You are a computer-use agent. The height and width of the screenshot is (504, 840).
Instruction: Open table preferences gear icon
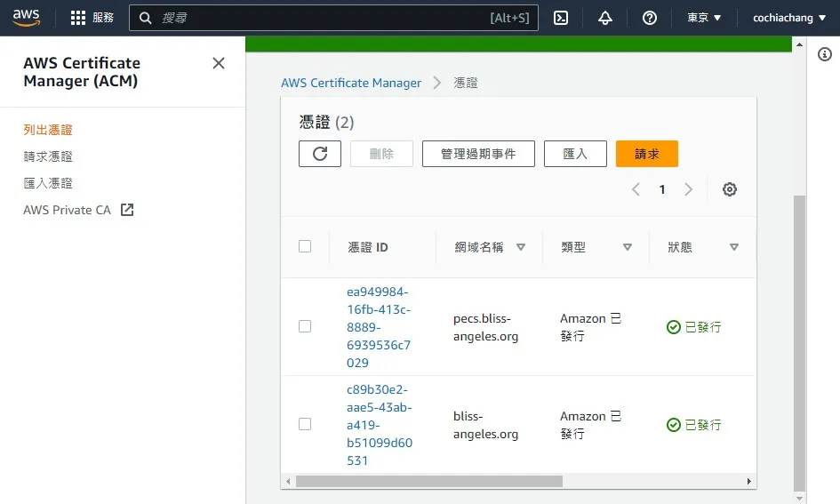729,189
